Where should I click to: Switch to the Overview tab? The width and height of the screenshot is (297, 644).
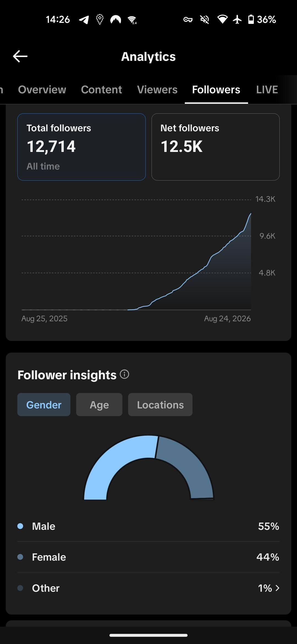(x=42, y=90)
